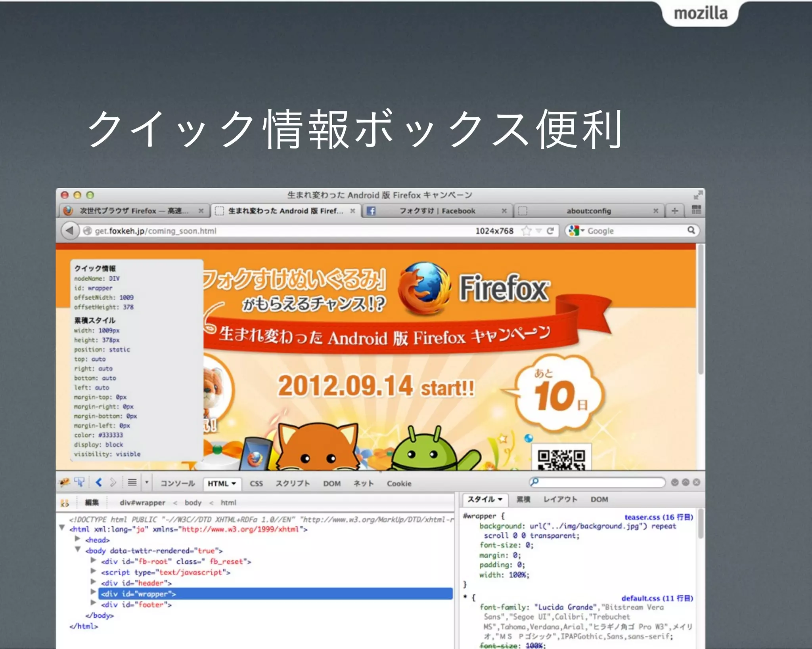
Task: Close the 生まれ変わった Android 版 tab
Action: click(x=352, y=211)
